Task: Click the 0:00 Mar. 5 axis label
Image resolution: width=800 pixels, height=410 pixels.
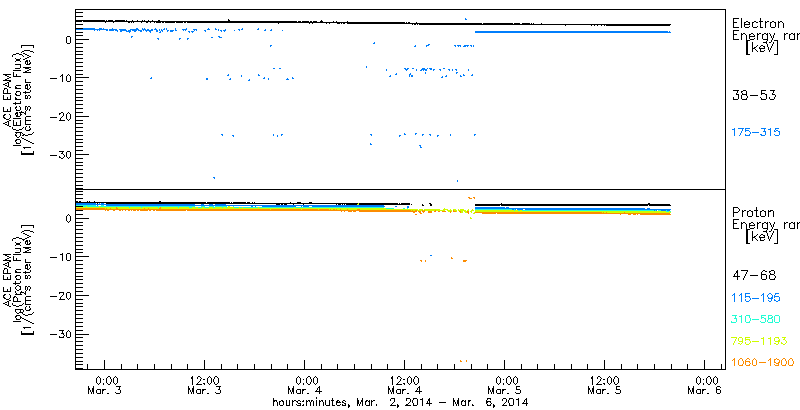Action: (505, 386)
